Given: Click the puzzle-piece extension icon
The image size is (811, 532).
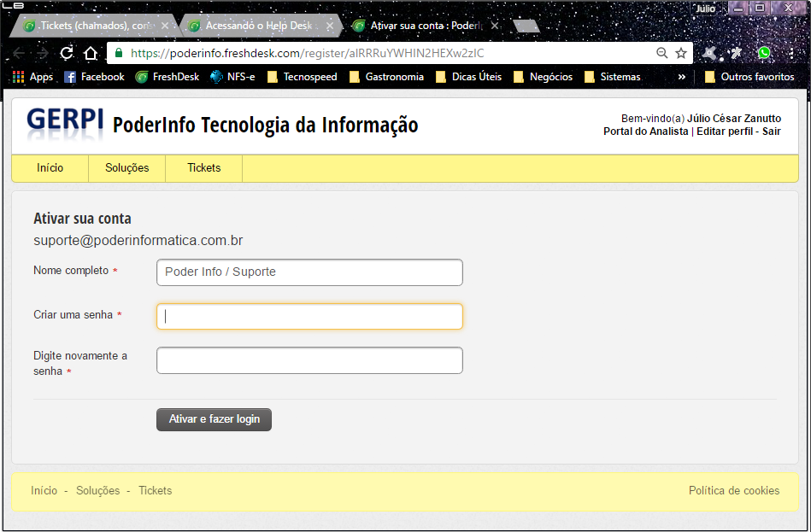Looking at the screenshot, I should (x=737, y=53).
